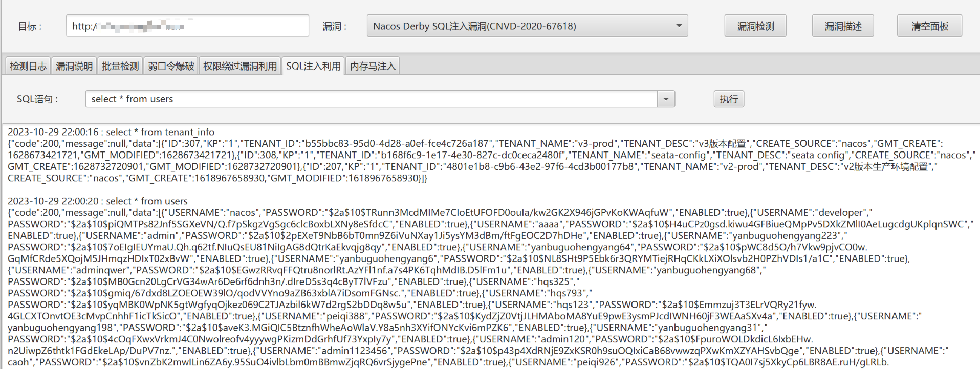The width and height of the screenshot is (980, 369).
Task: Click the 漏洞检测 button
Action: (755, 26)
